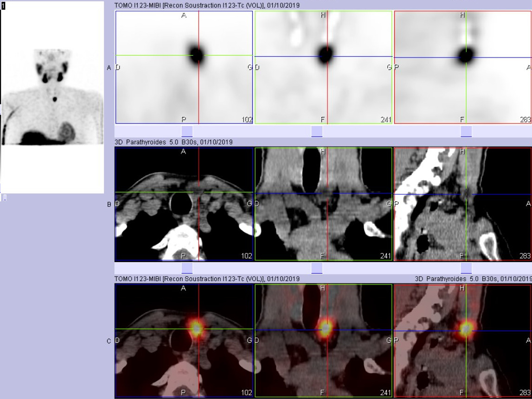Click the slice slider under top coronal scintigraphy view
532x399 pixels.
pyautogui.click(x=317, y=132)
